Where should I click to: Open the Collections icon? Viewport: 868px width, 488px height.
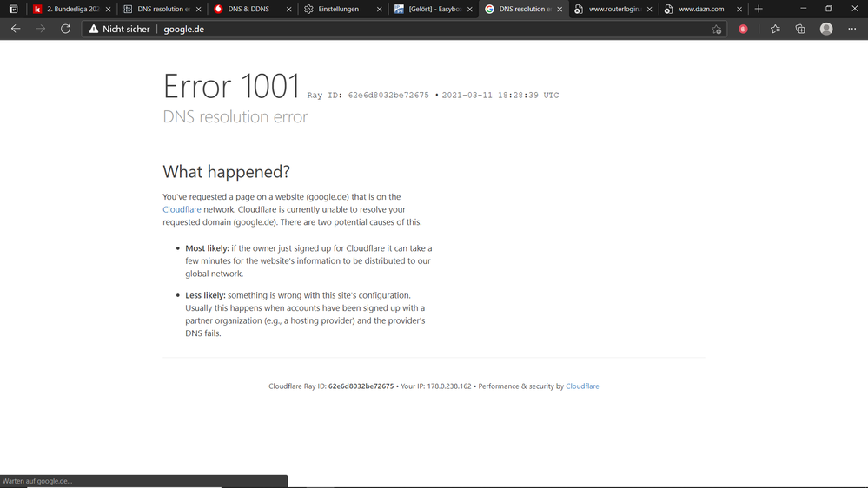point(800,29)
